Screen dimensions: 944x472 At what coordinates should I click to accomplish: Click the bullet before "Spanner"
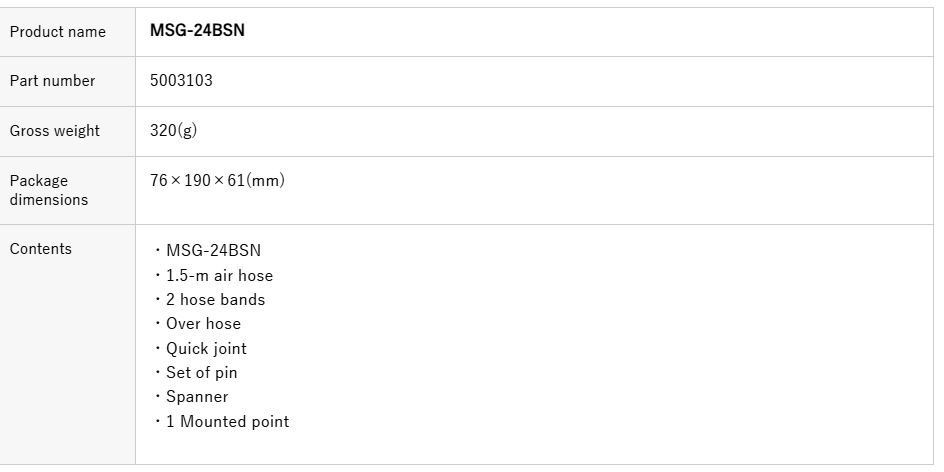(158, 398)
